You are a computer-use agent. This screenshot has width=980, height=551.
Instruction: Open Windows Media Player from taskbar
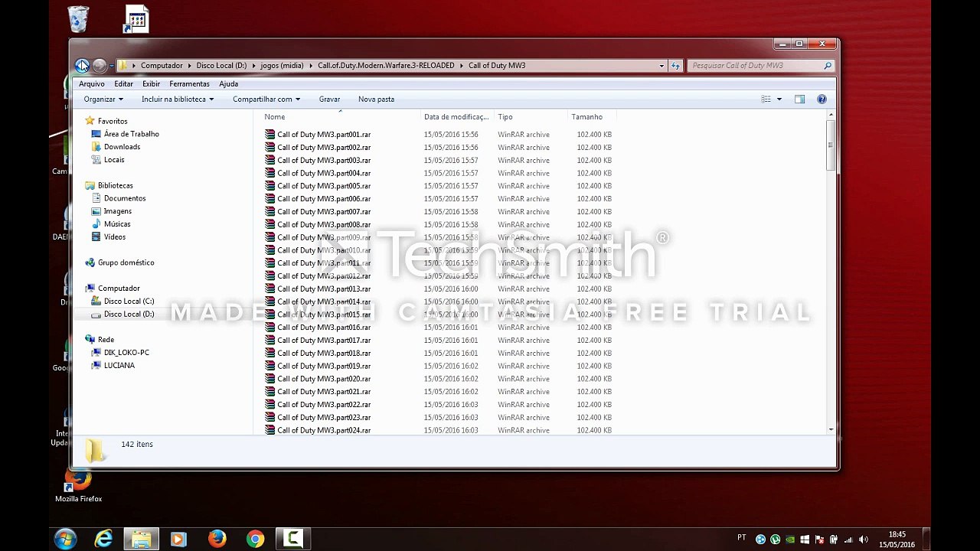point(178,539)
